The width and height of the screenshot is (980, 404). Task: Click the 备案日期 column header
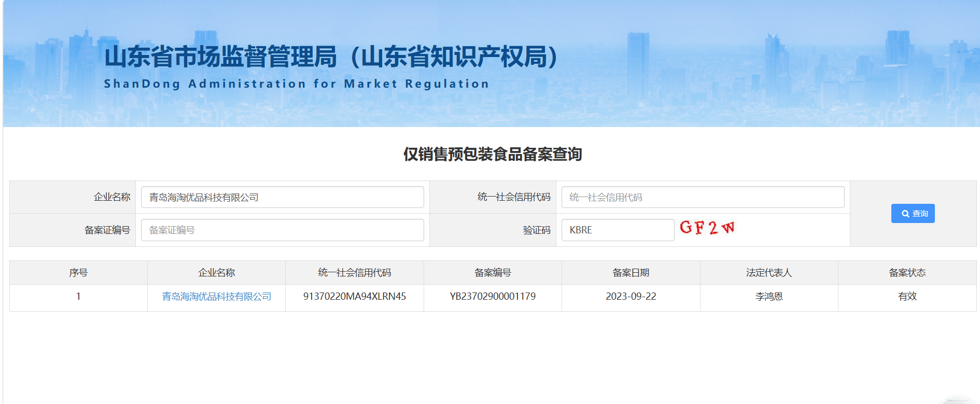click(x=631, y=272)
